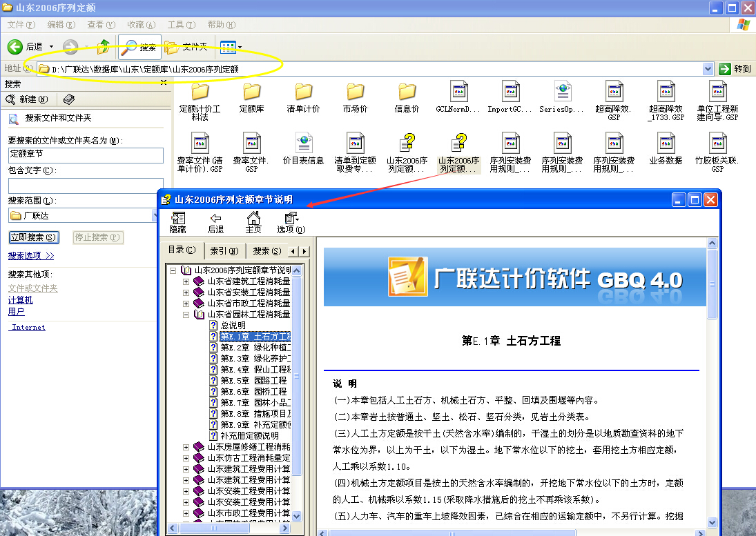The image size is (756, 536).
Task: Click the Internet link
Action: 28,328
